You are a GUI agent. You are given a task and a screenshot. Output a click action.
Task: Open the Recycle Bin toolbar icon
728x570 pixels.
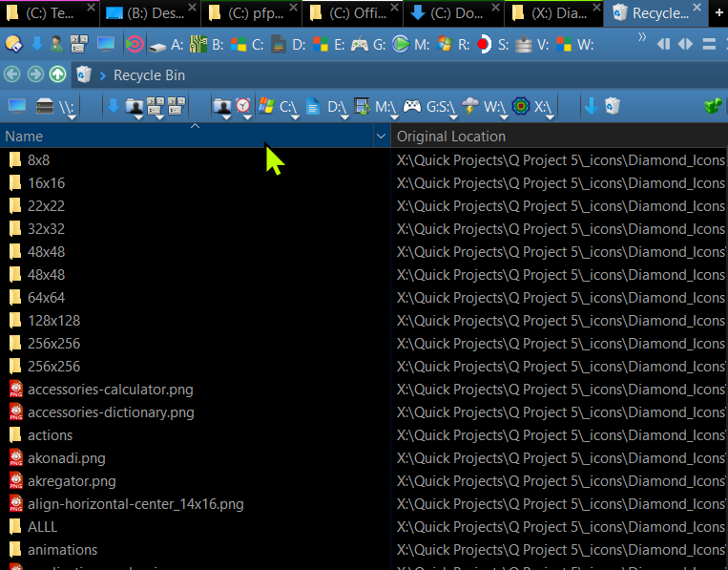coord(613,106)
